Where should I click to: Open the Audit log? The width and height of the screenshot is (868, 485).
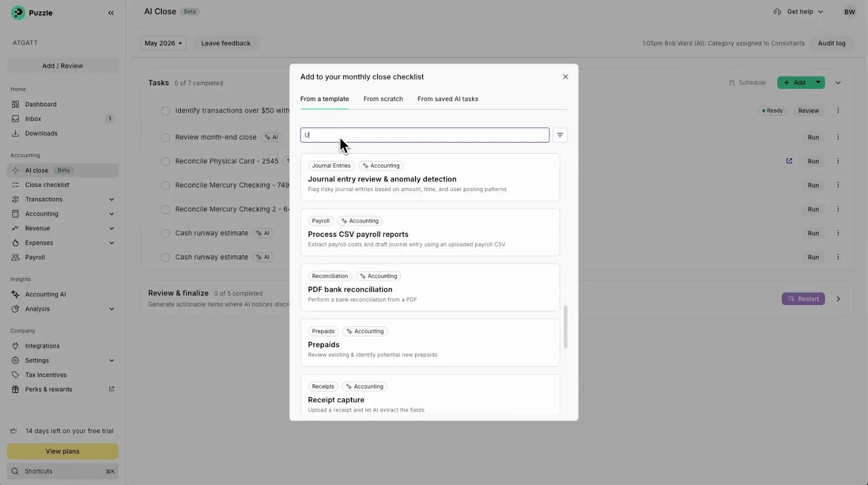click(x=832, y=43)
